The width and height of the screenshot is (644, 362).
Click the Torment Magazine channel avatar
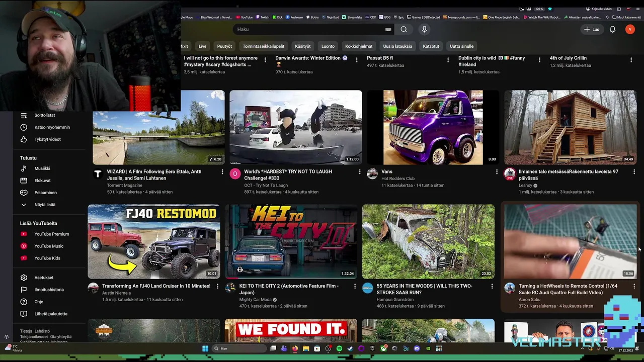click(x=98, y=174)
